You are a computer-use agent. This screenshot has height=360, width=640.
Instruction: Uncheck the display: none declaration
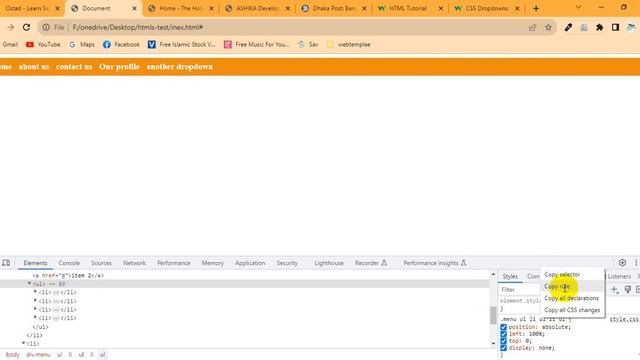pos(504,348)
